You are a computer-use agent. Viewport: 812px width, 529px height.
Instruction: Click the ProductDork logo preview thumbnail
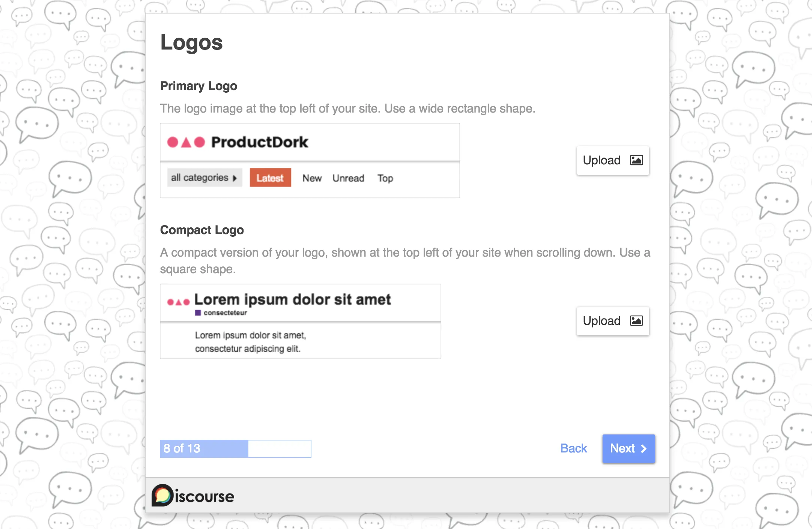[x=310, y=161]
